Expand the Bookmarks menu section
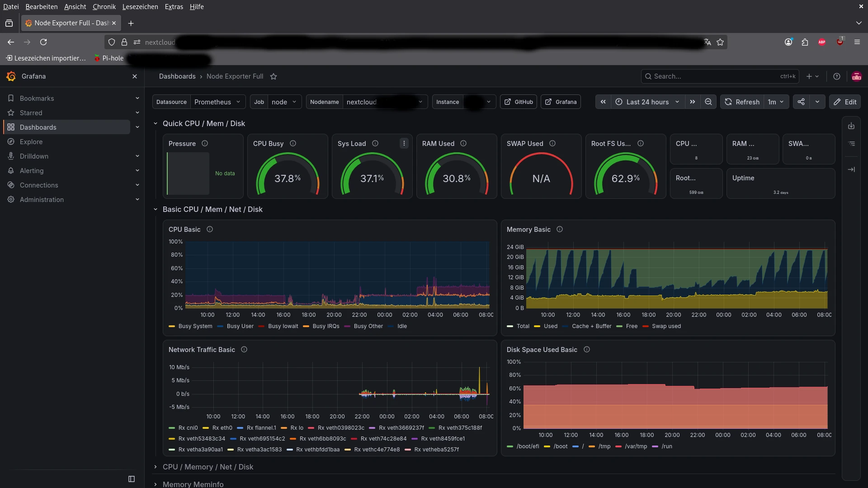This screenshot has width=868, height=488. (x=137, y=98)
